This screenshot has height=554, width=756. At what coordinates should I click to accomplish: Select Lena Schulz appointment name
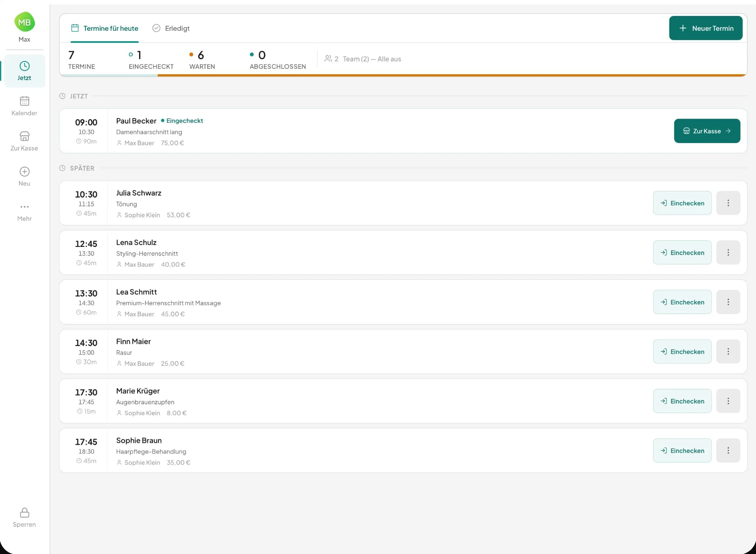(136, 242)
